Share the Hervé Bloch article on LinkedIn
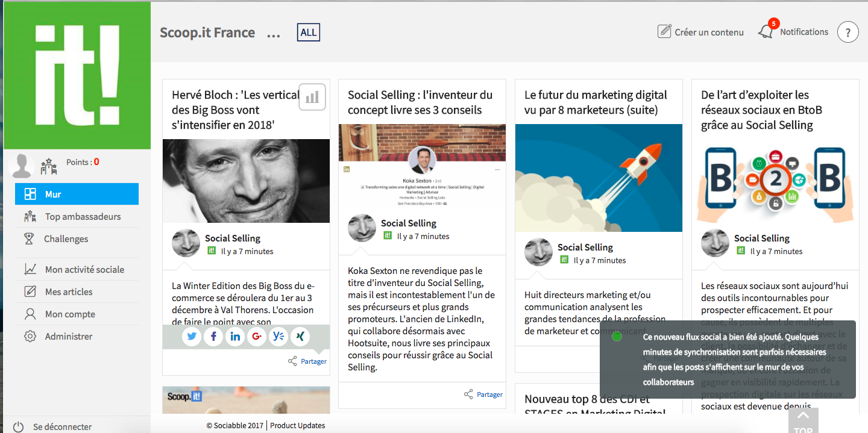 tap(235, 337)
